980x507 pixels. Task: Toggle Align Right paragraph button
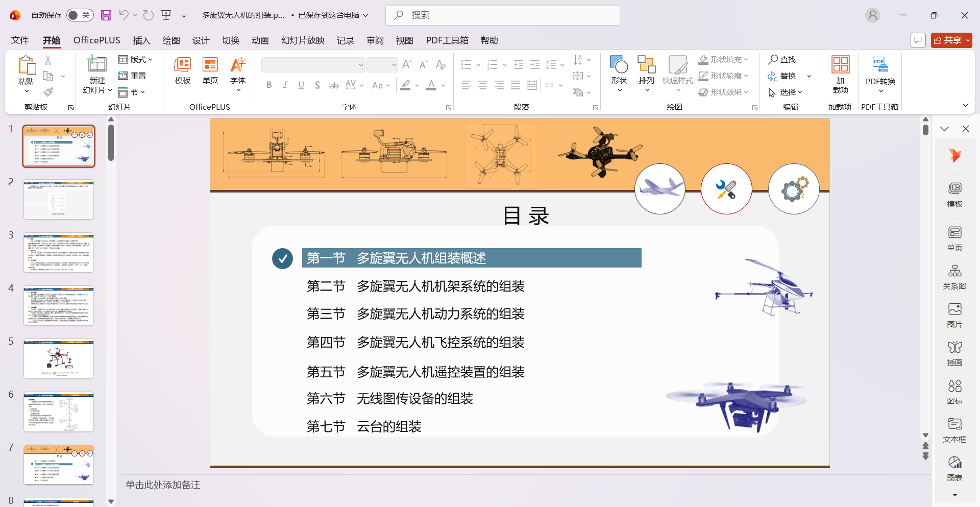499,85
